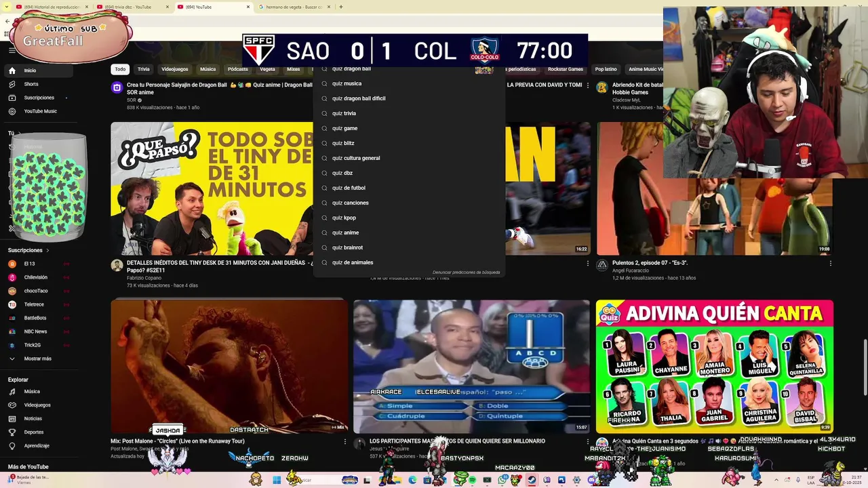Select the Música filter chip
The image size is (868, 488).
[x=208, y=69]
